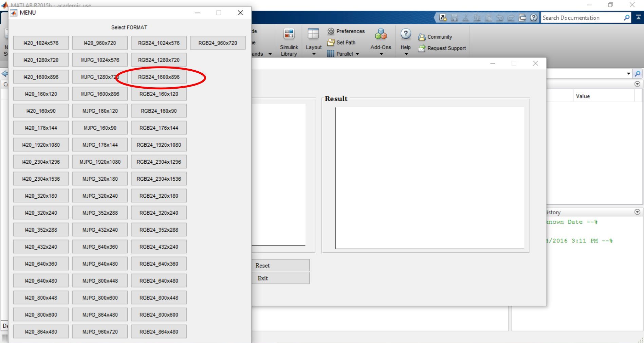This screenshot has height=343, width=644.
Task: Click the Search Documentation field
Action: [x=582, y=18]
